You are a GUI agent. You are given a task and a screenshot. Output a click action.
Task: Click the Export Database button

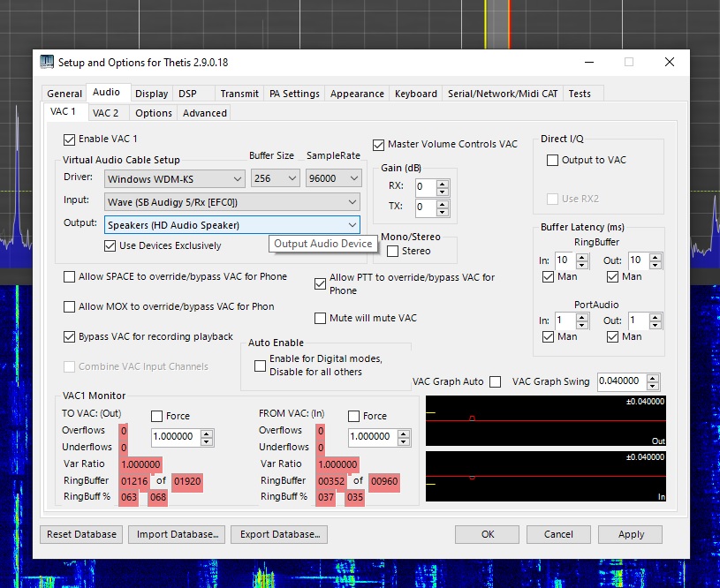tap(279, 534)
